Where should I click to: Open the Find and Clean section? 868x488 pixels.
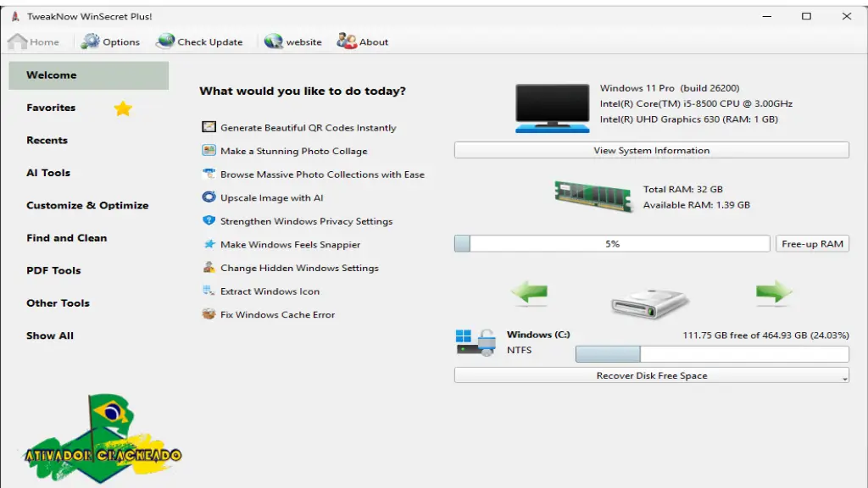[66, 238]
